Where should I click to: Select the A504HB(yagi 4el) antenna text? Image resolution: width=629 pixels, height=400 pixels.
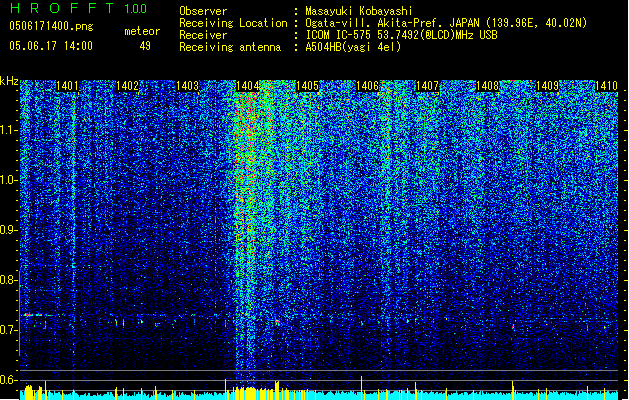point(353,47)
